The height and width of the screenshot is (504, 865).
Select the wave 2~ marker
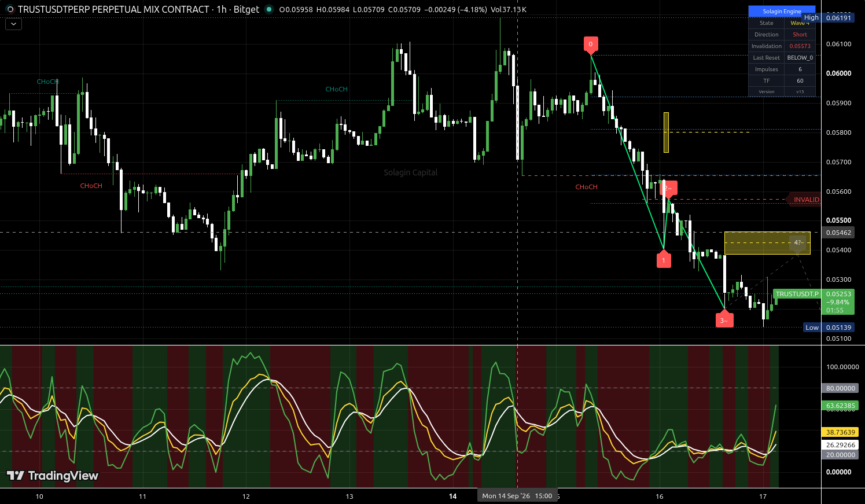(x=668, y=189)
